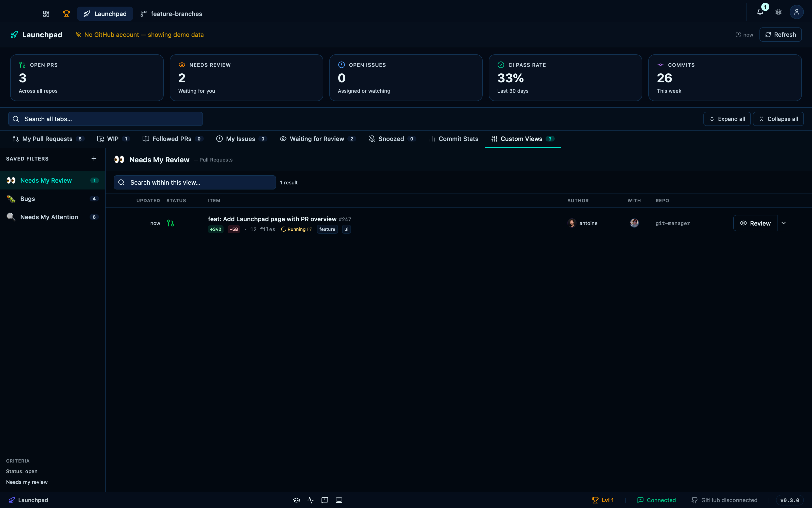Switch to the Launchpad top tab

click(x=105, y=14)
